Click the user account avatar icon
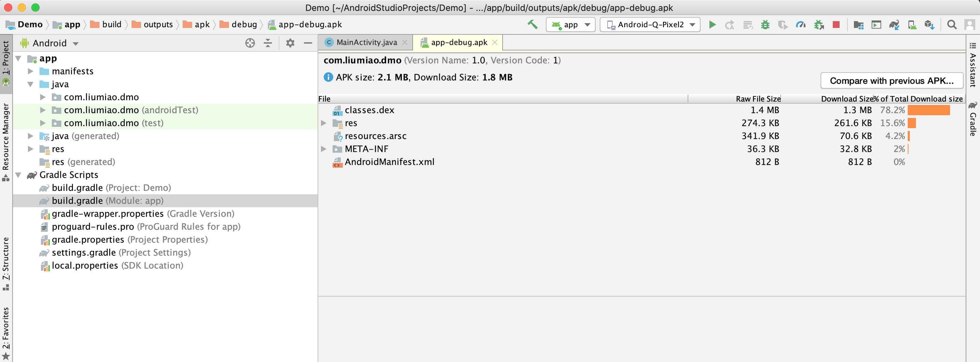The width and height of the screenshot is (980, 362). (x=969, y=25)
